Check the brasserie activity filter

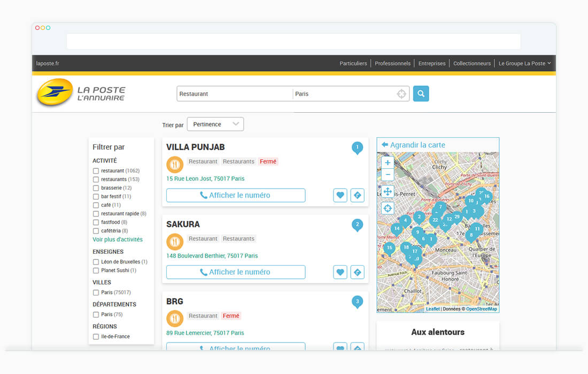(x=96, y=188)
